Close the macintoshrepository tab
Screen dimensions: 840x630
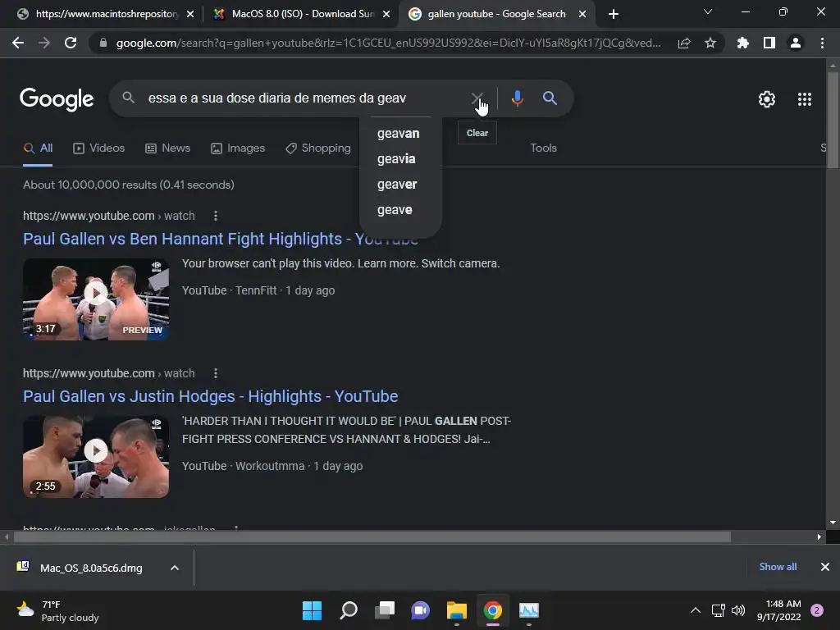pos(190,14)
